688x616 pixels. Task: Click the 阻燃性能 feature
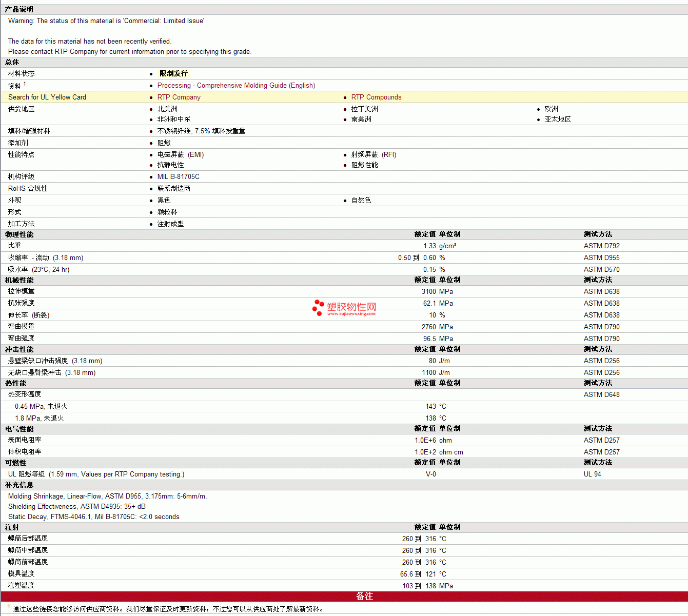pos(364,165)
